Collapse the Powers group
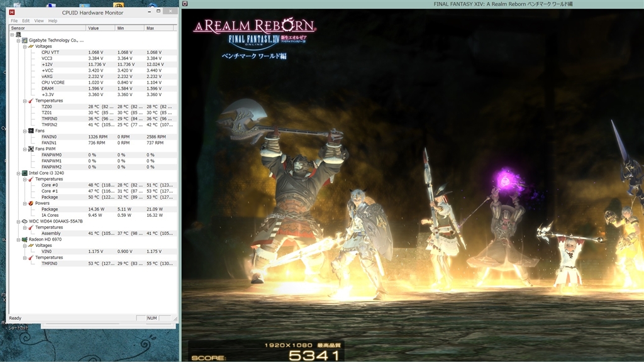644x362 pixels. 25,204
